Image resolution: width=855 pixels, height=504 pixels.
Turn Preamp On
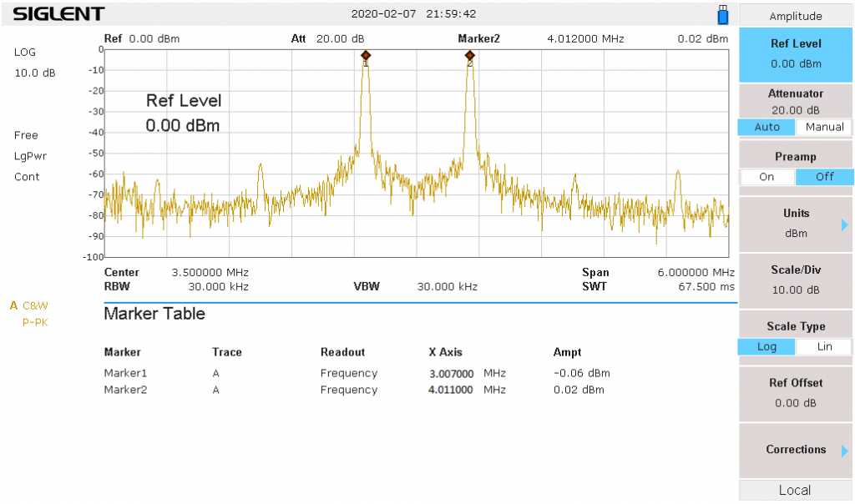pos(766,177)
